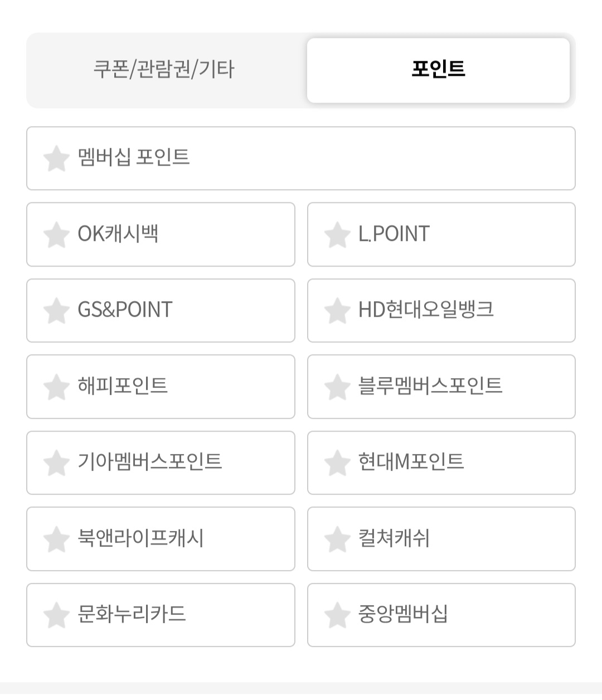This screenshot has width=602, height=700.
Task: Toggle the 중앙멤버십 star icon
Action: pyautogui.click(x=337, y=615)
